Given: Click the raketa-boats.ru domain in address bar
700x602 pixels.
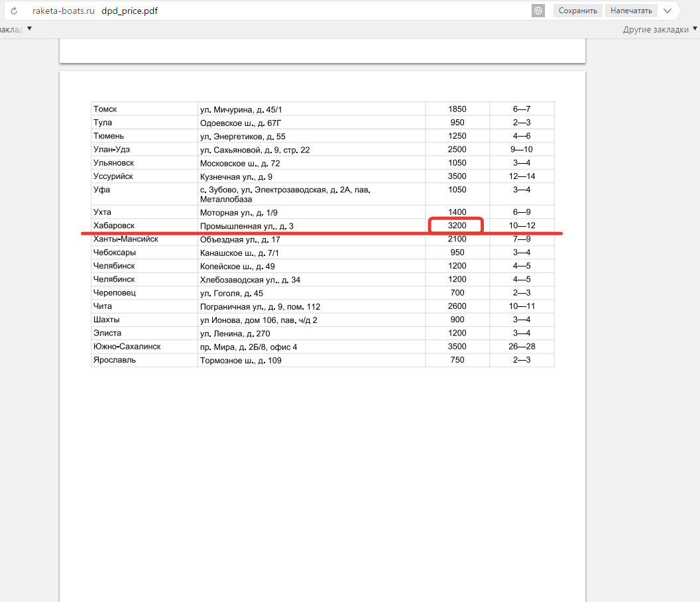Looking at the screenshot, I should point(59,11).
